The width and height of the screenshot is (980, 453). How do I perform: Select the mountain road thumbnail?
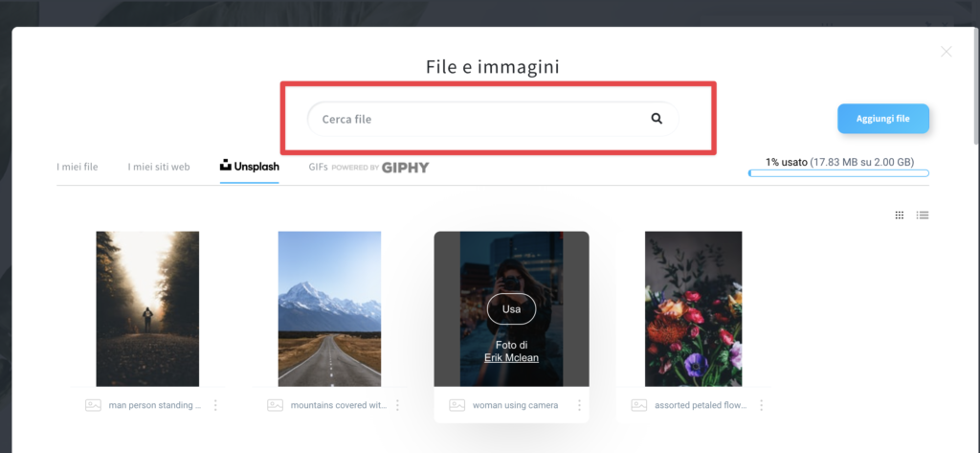point(329,308)
